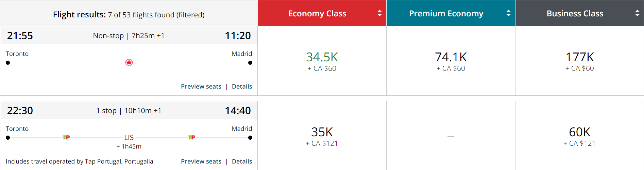
Task: Click the first TAP Portugal logo on the route
Action: pos(66,137)
